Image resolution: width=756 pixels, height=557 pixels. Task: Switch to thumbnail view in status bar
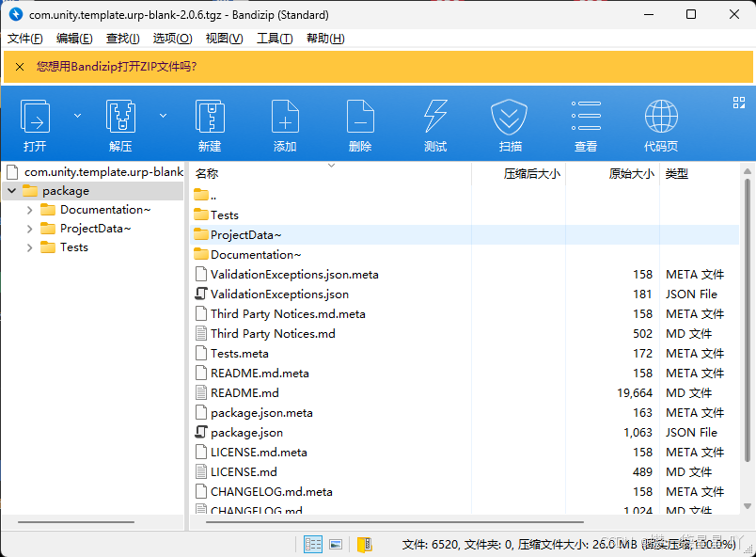336,545
